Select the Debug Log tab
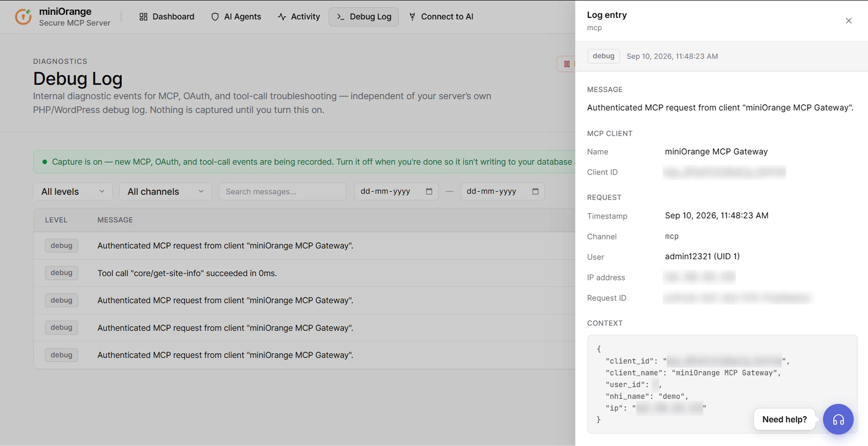 pyautogui.click(x=363, y=17)
